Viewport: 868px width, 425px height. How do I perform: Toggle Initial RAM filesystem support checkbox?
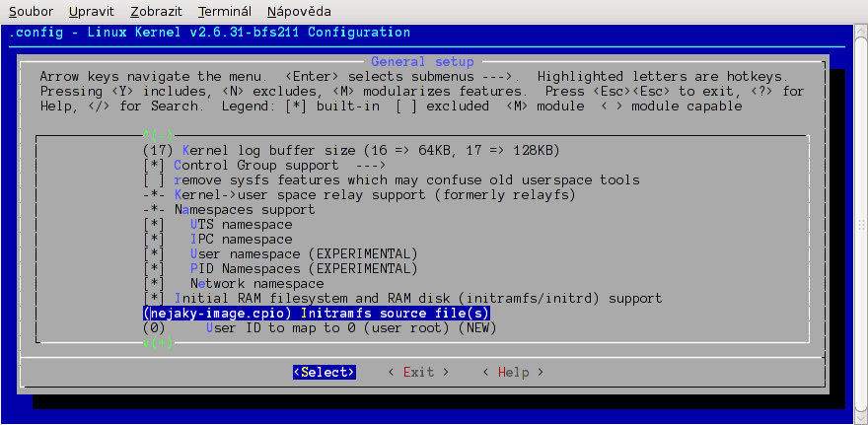154,299
